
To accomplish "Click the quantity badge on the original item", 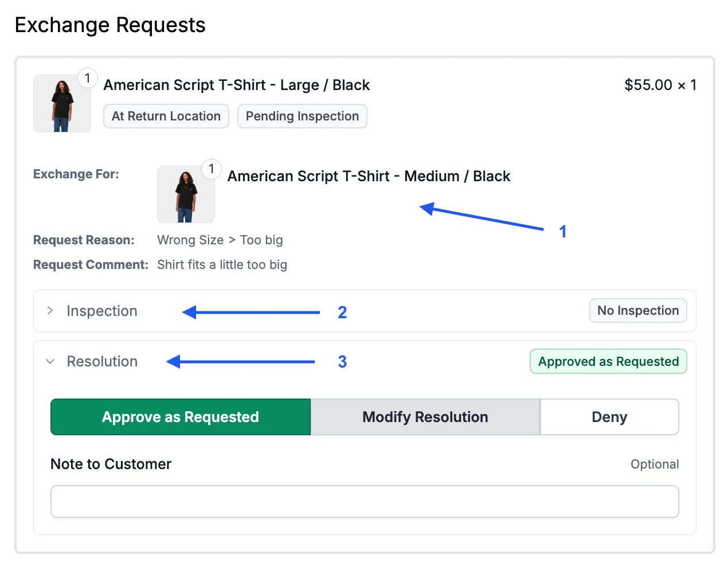I will click(88, 78).
